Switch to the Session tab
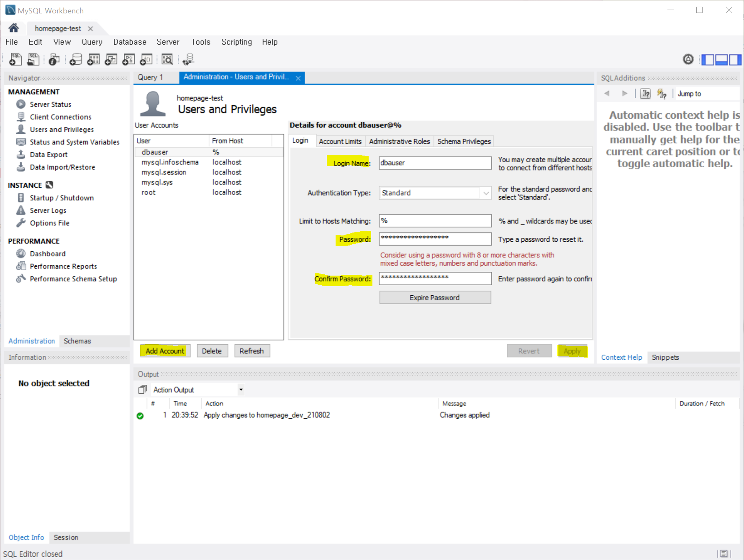 pyautogui.click(x=66, y=537)
